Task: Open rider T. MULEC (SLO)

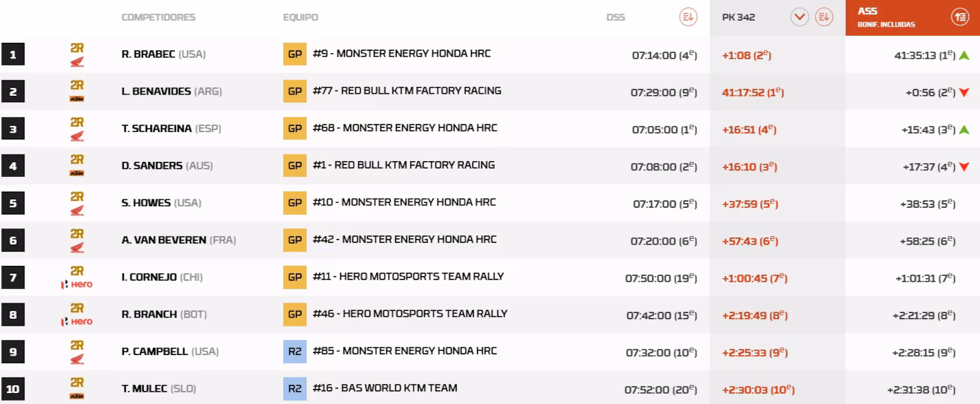Action: pyautogui.click(x=159, y=388)
